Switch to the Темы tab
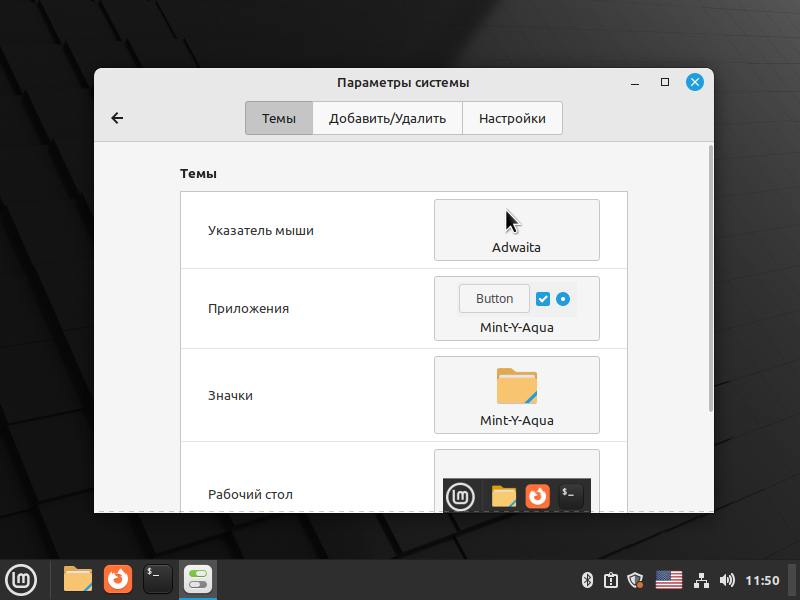This screenshot has width=800, height=600. click(279, 118)
